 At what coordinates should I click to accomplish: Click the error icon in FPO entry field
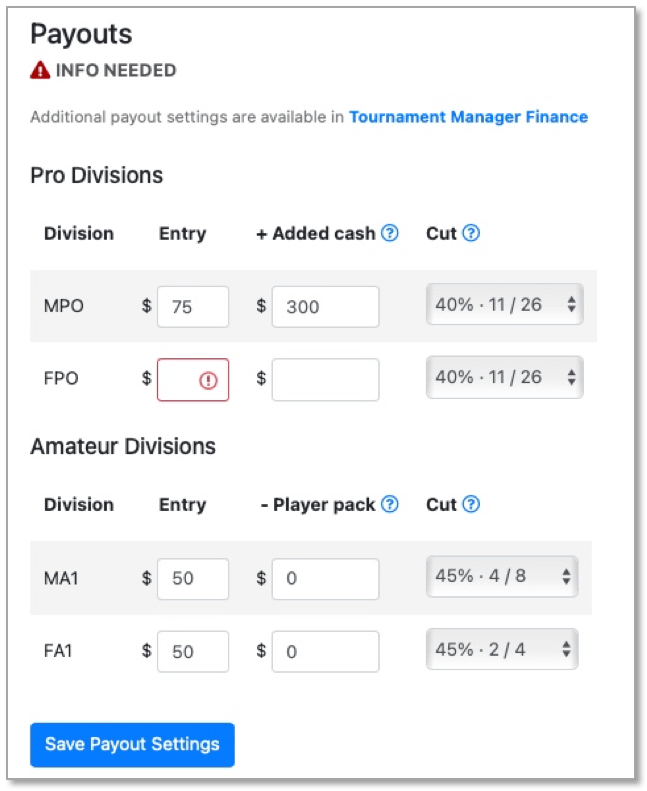coord(209,380)
